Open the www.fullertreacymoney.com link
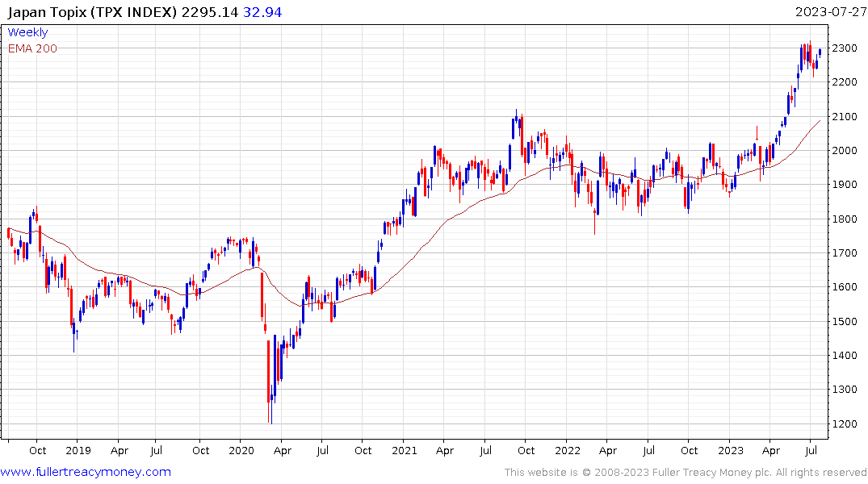Screen dimensions: 868x484 pyautogui.click(x=86, y=472)
